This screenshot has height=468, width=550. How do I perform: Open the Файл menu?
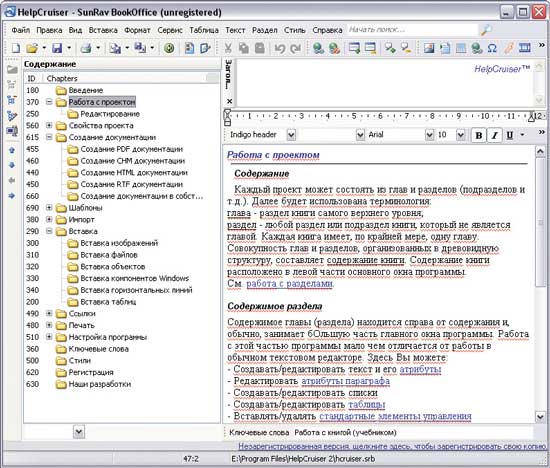point(21,30)
